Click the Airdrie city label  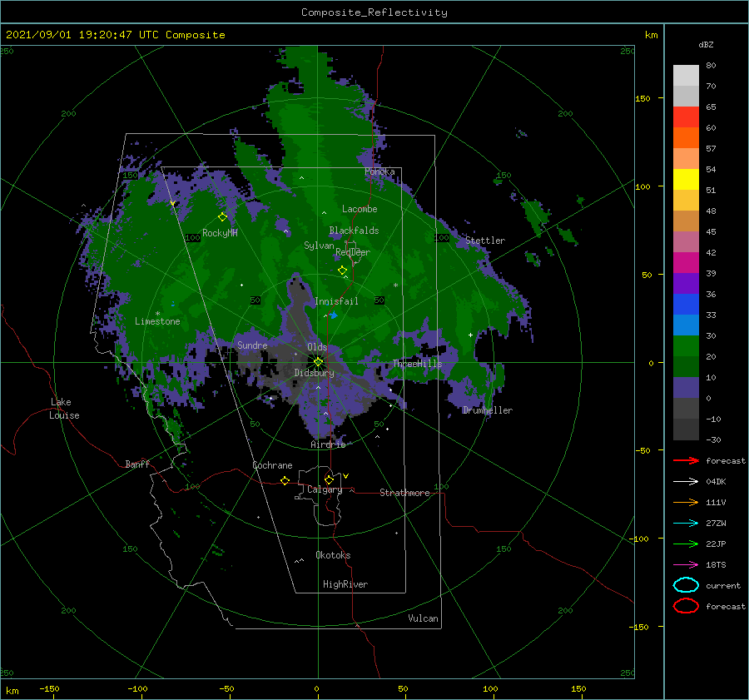point(328,444)
